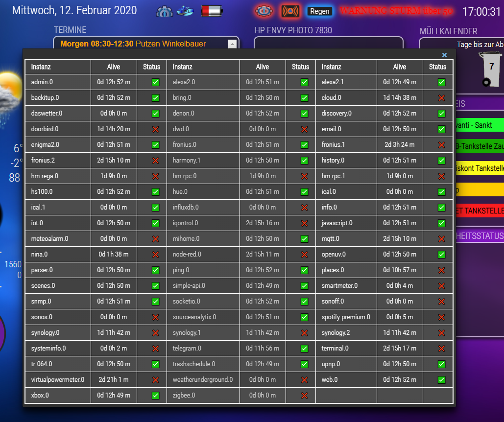Click the red X status for nina.0

155,255
